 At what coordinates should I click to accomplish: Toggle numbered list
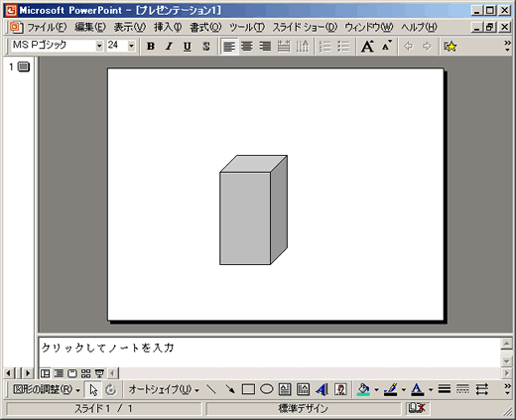(325, 47)
